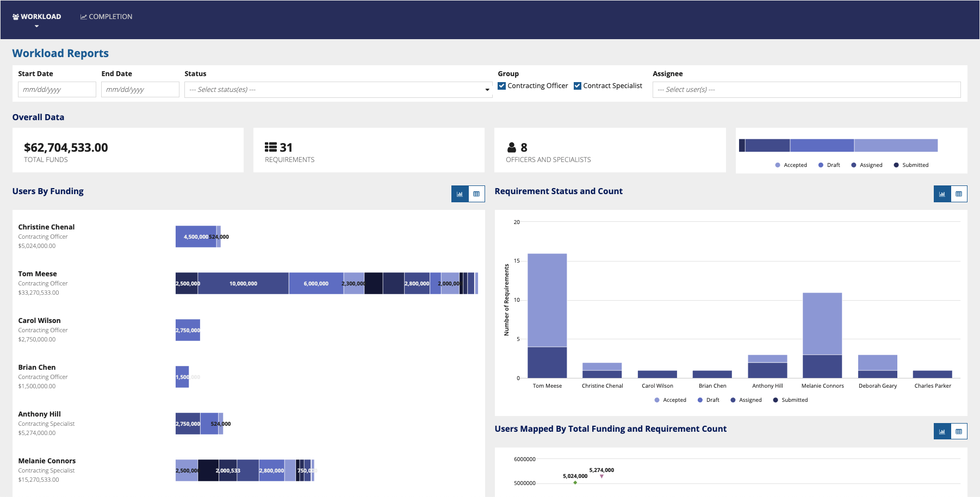The height and width of the screenshot is (497, 980).
Task: Toggle Assigned in requirement chart legend
Action: [746, 400]
